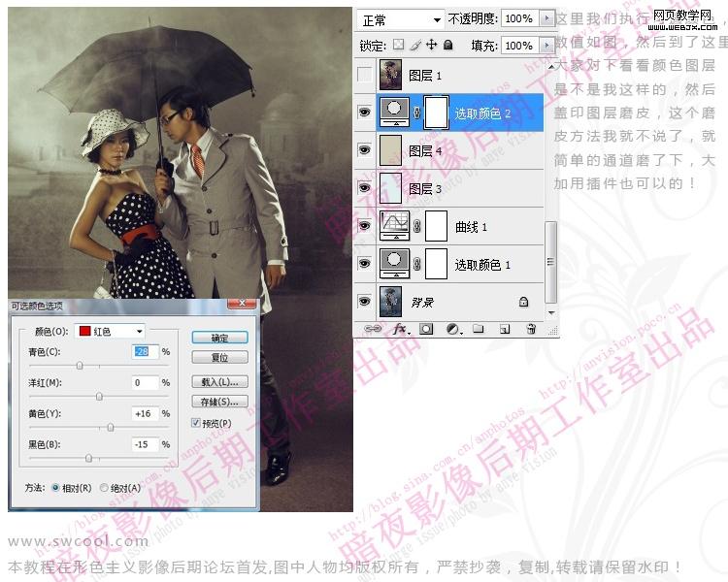Viewport: 728px width, 582px height.
Task: Select the 图层 1 layer thumbnail
Action: click(x=390, y=75)
